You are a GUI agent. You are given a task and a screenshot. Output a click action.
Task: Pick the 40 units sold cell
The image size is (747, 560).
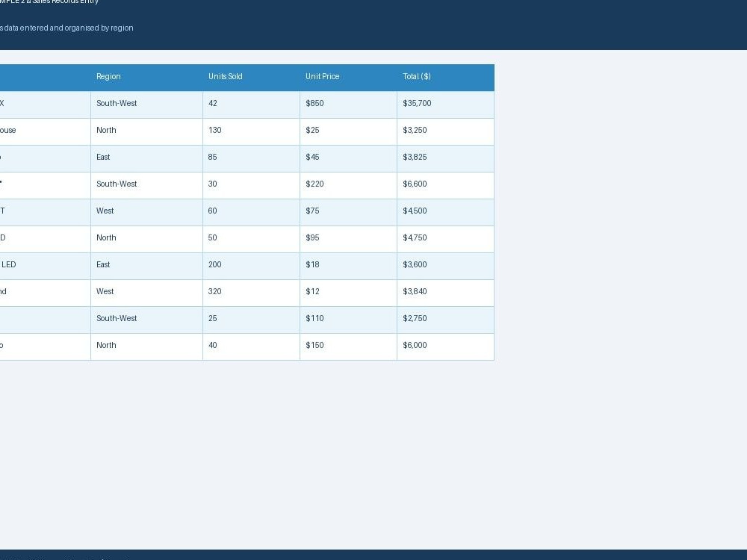click(252, 346)
